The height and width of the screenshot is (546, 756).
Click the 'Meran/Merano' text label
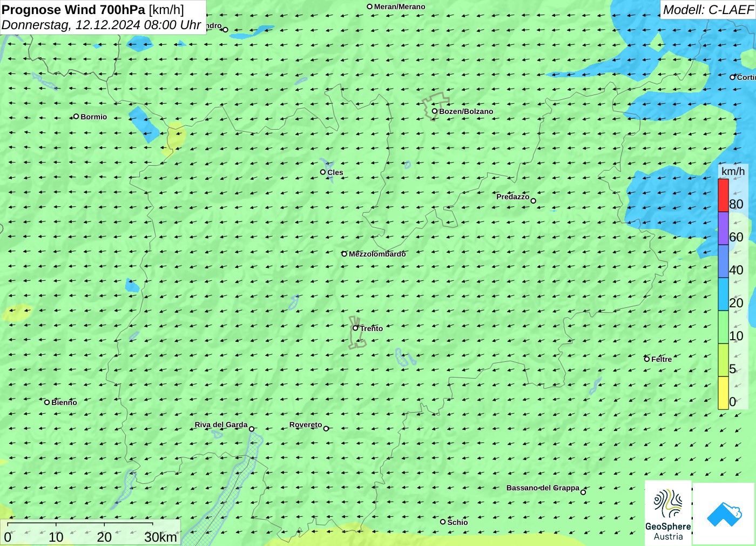[400, 6]
